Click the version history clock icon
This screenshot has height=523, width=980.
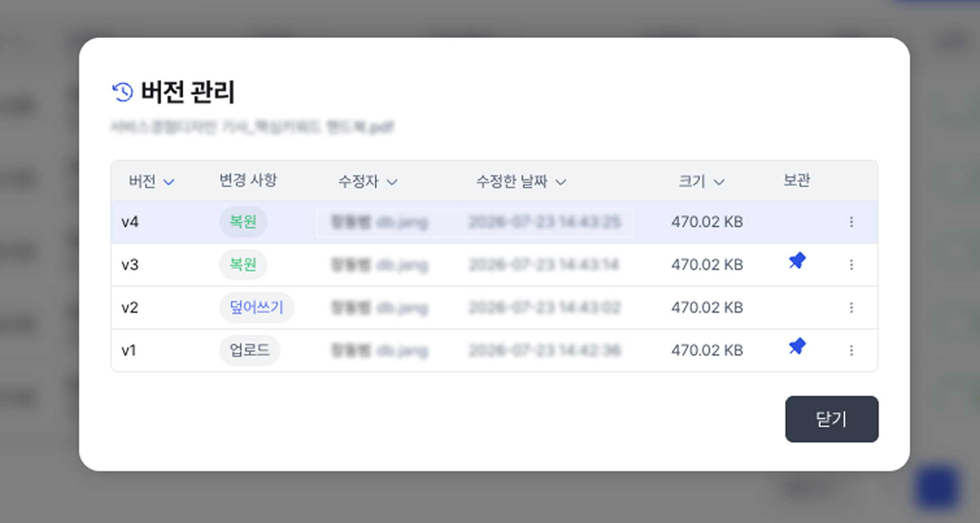[x=122, y=92]
